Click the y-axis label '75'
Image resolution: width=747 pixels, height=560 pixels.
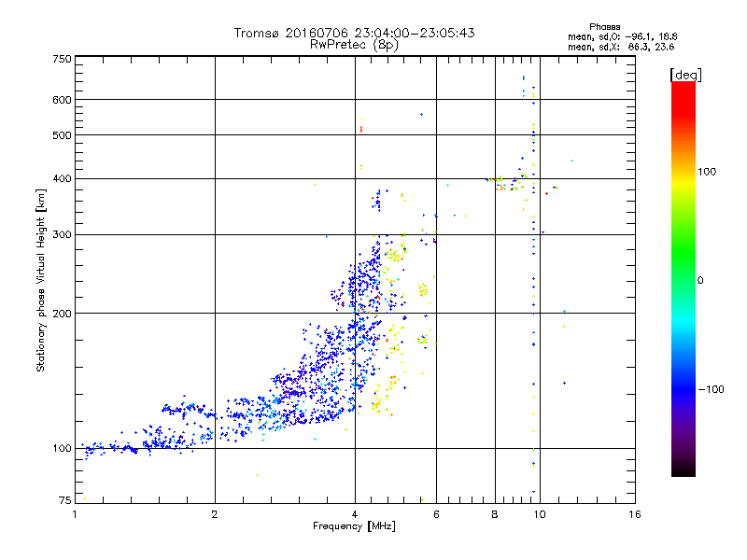tap(65, 500)
